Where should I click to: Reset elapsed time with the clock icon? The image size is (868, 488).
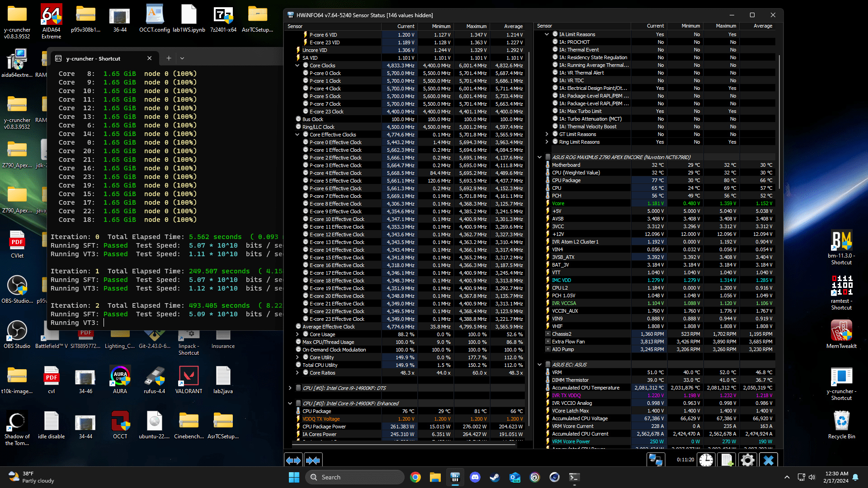(706, 460)
